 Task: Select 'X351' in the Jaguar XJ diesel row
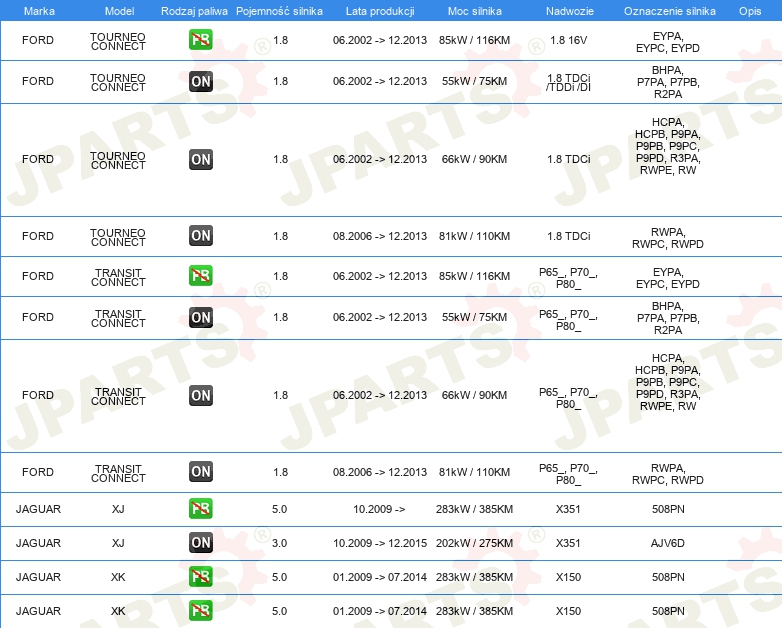568,543
